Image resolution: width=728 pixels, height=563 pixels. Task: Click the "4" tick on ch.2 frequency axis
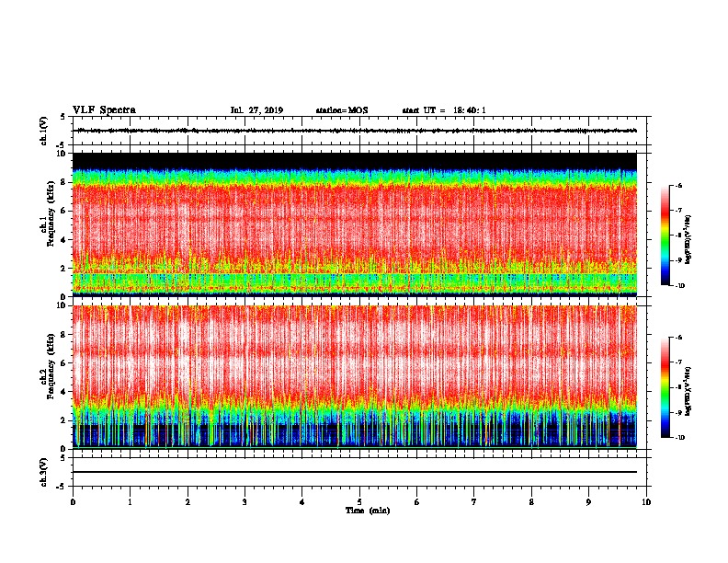point(63,392)
